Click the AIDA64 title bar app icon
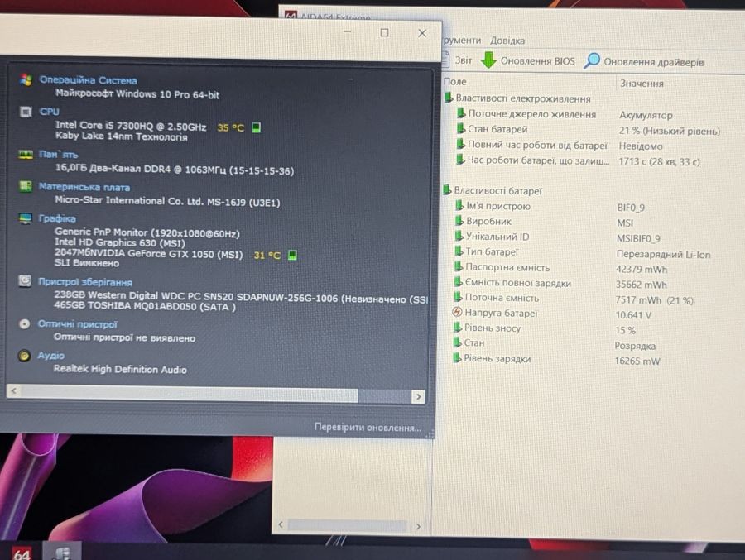Image resolution: width=745 pixels, height=560 pixels. click(291, 17)
